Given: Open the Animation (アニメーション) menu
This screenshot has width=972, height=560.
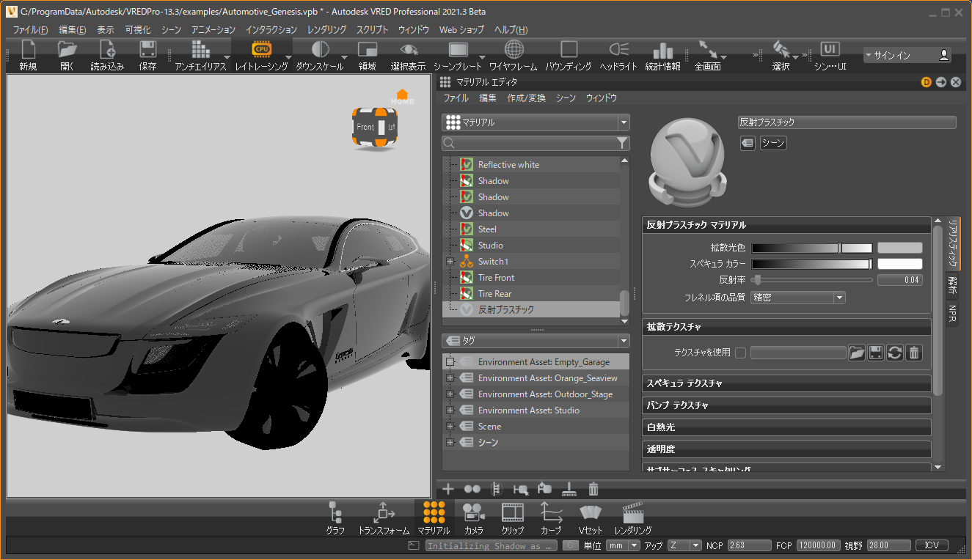Looking at the screenshot, I should click(213, 30).
